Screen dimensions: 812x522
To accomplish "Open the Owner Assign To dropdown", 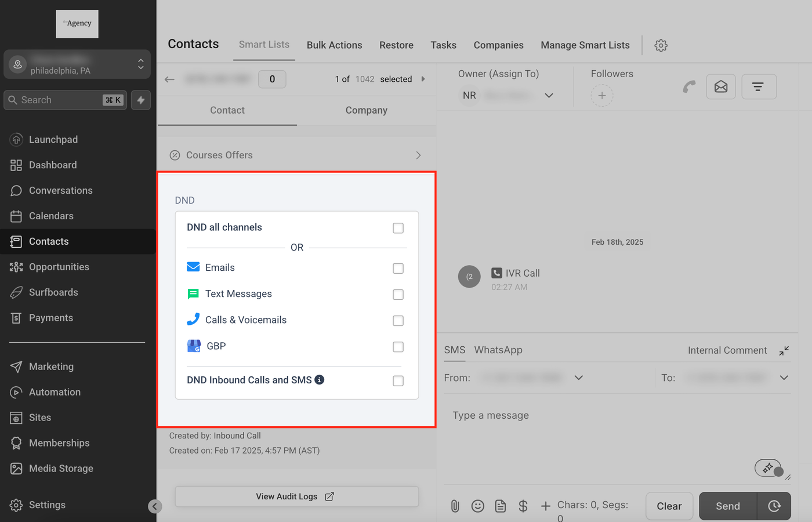I will coord(549,96).
